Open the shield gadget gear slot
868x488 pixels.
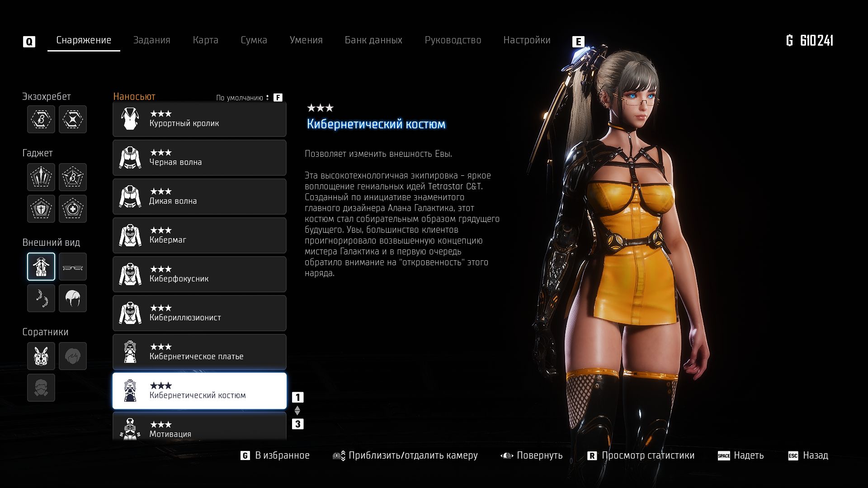(x=41, y=209)
